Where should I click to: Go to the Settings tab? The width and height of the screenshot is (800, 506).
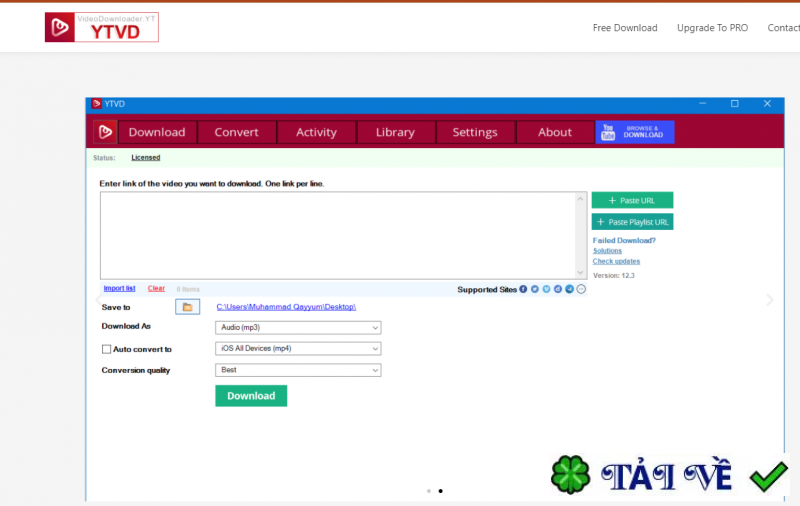click(475, 132)
